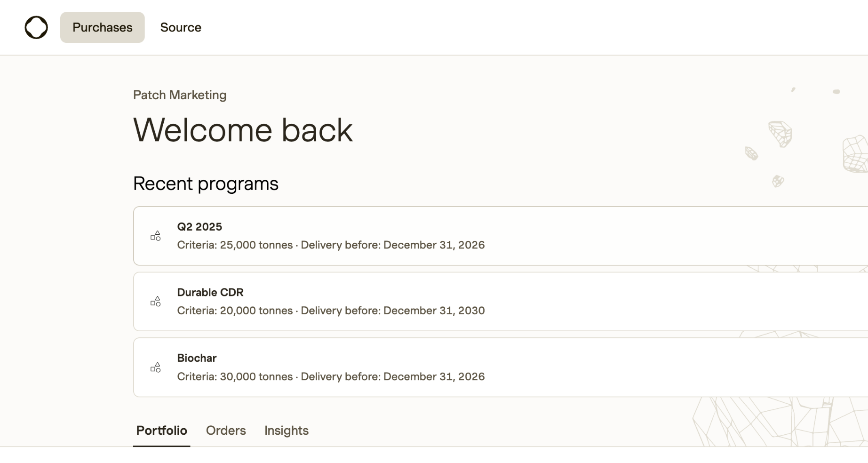
Task: Click the large wireframe rock illustration
Action: 780,134
